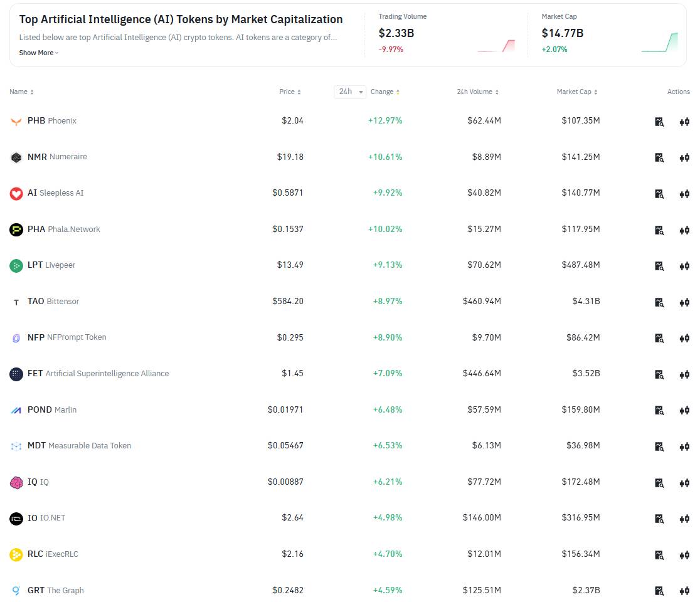Open the details icon for FET row

point(659,374)
